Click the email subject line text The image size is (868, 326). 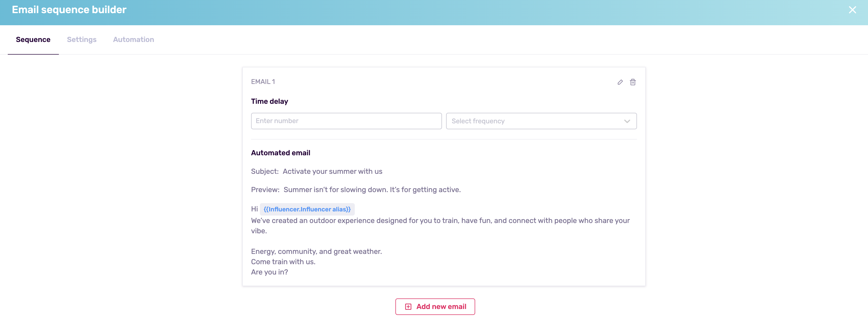[x=332, y=171]
